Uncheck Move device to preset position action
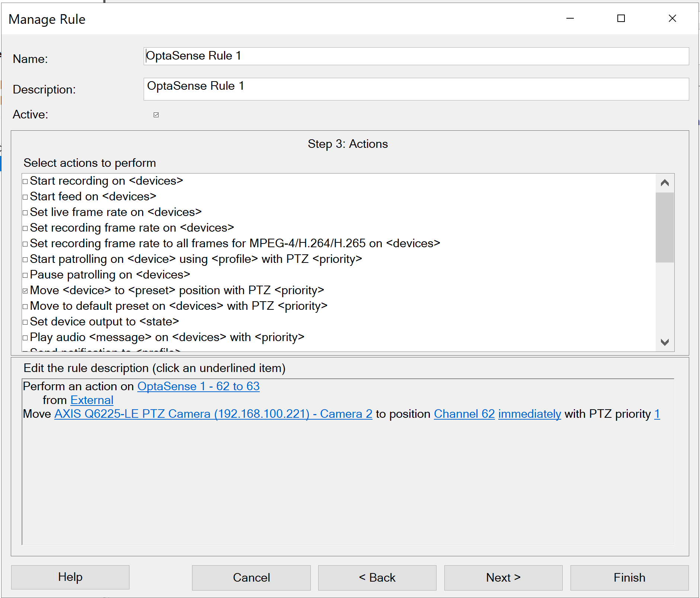 point(25,291)
